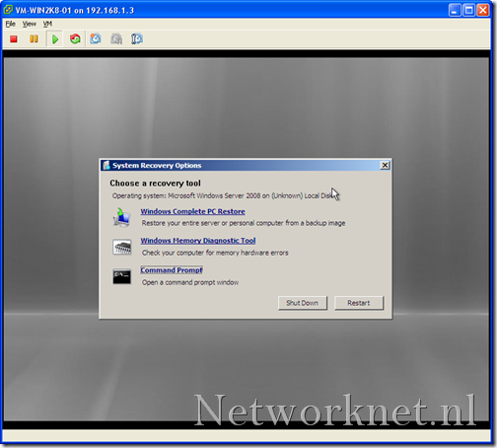497x448 pixels.
Task: Click the Restart button
Action: (359, 303)
